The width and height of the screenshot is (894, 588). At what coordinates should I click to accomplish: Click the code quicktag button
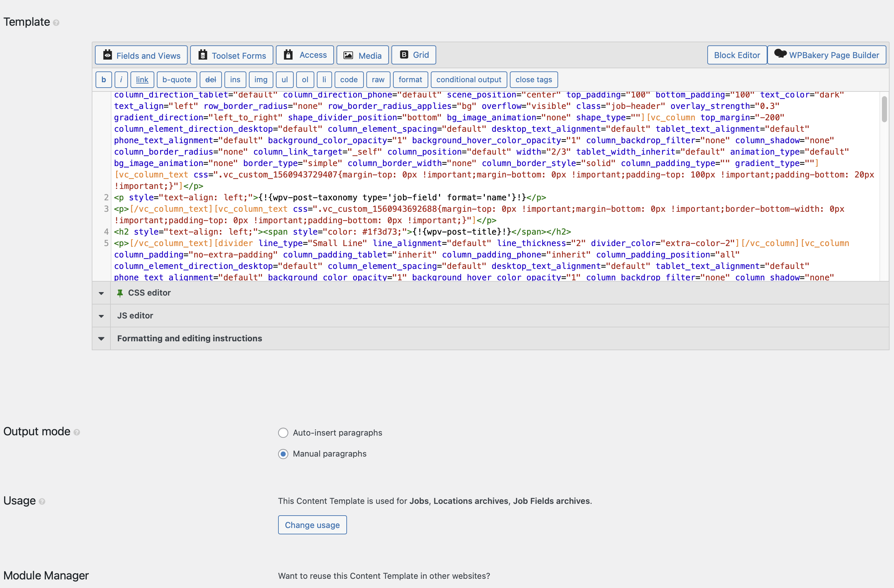349,80
